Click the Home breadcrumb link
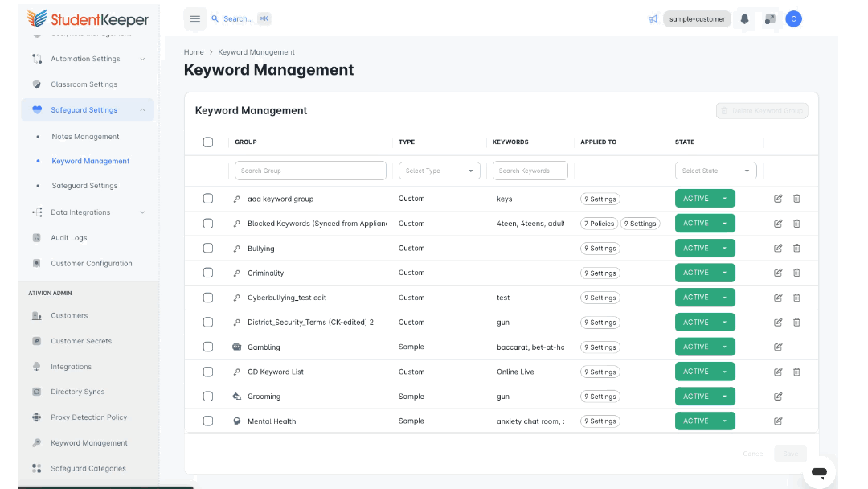The image size is (868, 489). (194, 52)
